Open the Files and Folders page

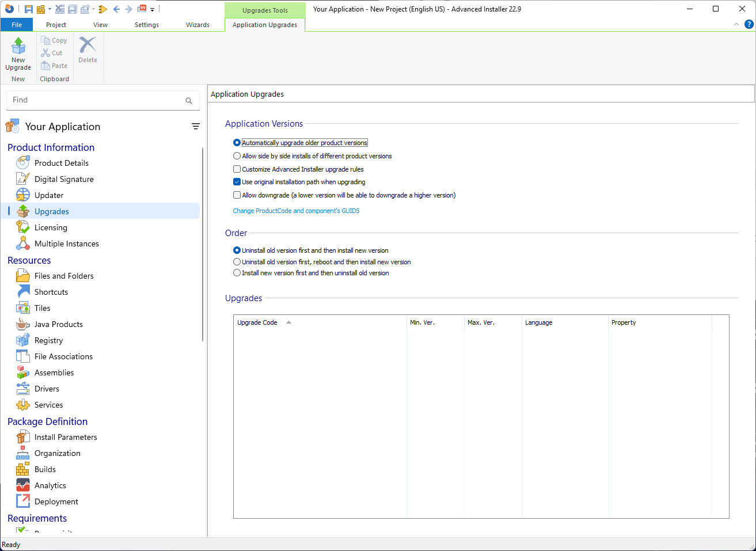coord(63,276)
